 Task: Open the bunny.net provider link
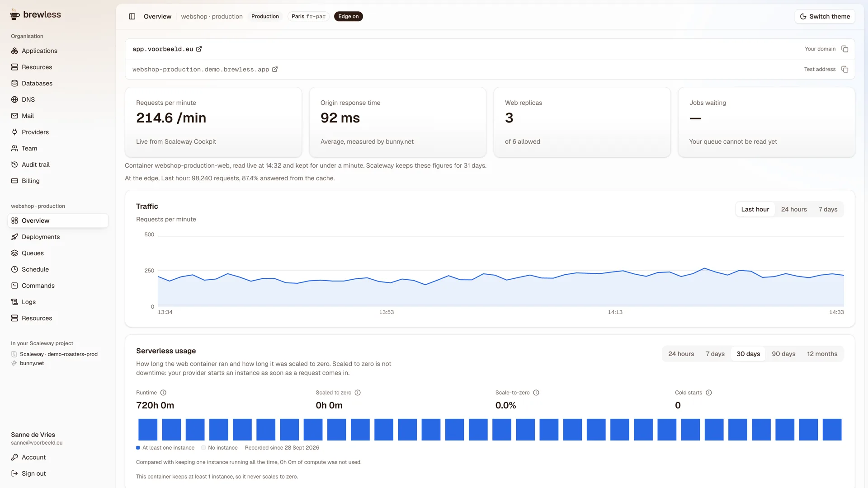point(28,363)
